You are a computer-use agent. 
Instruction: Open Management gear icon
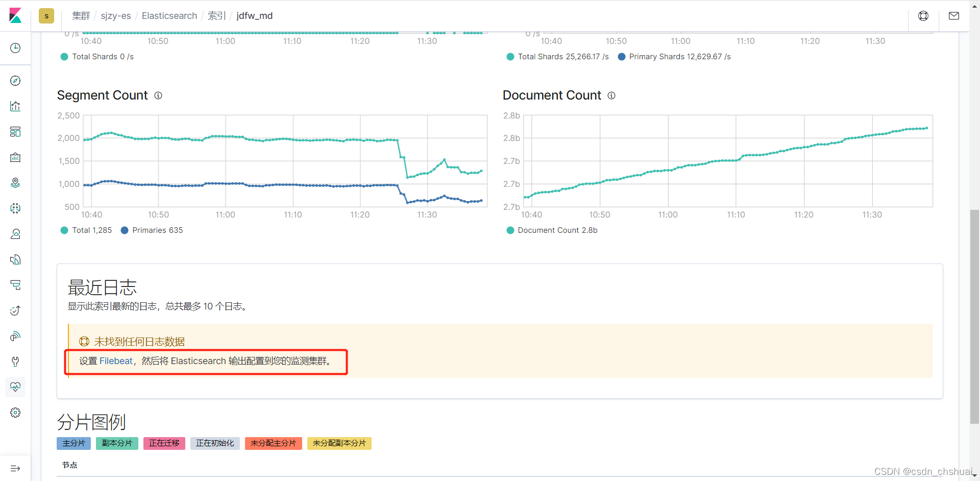[x=15, y=413]
